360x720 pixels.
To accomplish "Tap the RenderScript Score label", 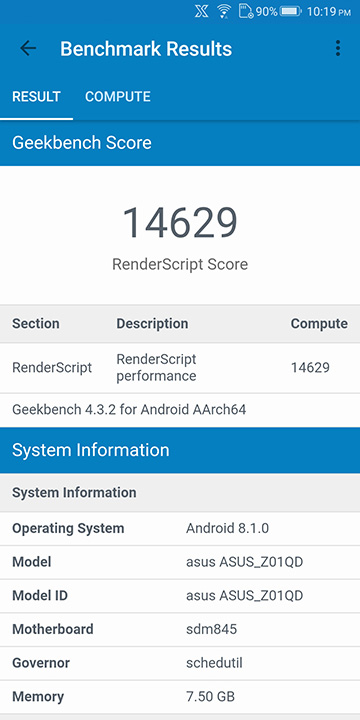I will pyautogui.click(x=180, y=264).
